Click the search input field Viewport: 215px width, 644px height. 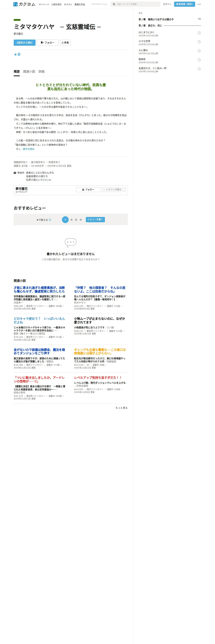click(x=138, y=4)
